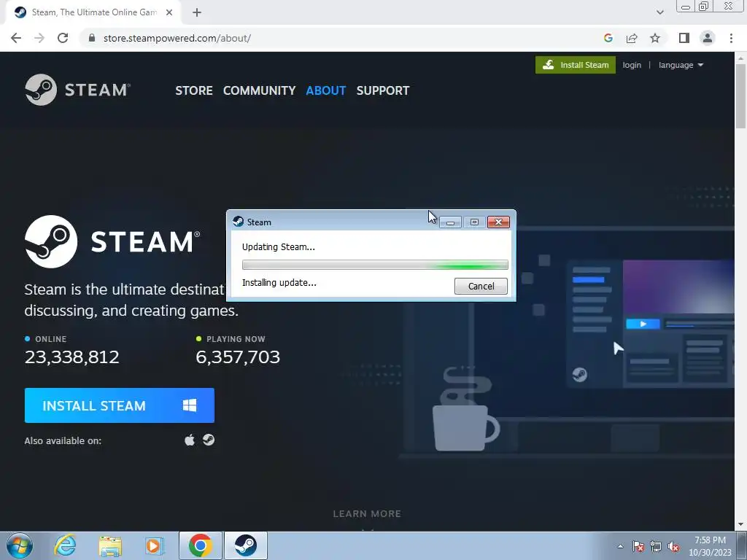
Task: Open volume tray icon
Action: click(x=673, y=546)
